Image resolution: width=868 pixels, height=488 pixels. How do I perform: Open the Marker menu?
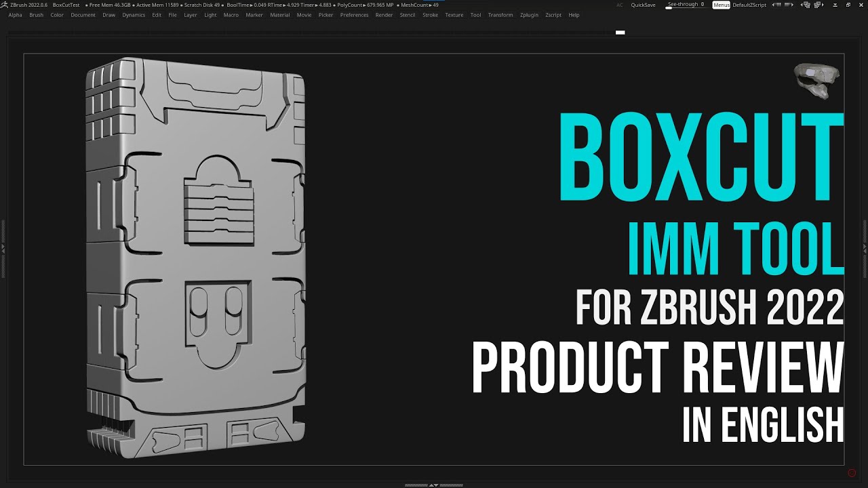[254, 15]
